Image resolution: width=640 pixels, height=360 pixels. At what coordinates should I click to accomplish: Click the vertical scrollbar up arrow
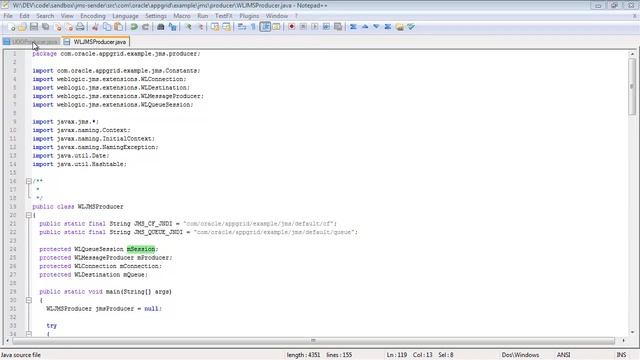(632, 54)
